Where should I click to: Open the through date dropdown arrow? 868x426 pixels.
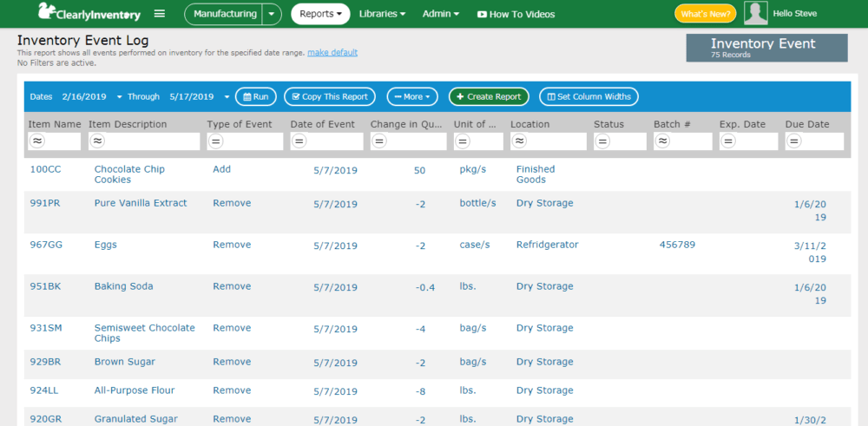tap(227, 97)
